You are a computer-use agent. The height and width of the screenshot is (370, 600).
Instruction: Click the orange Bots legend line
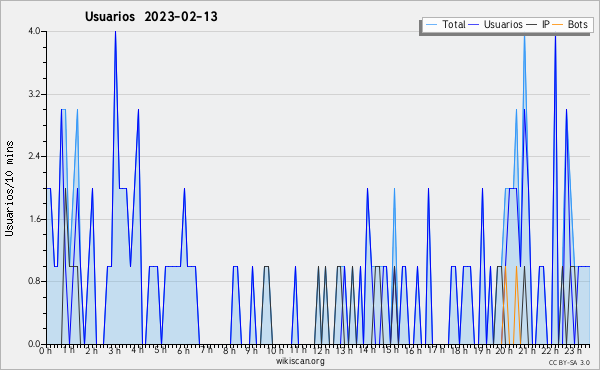558,25
